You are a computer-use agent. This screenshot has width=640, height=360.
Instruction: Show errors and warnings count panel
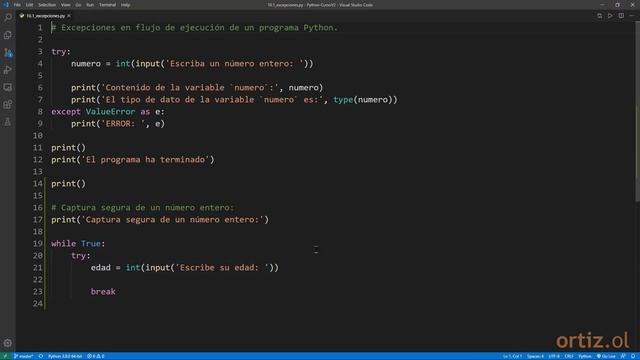click(x=96, y=356)
